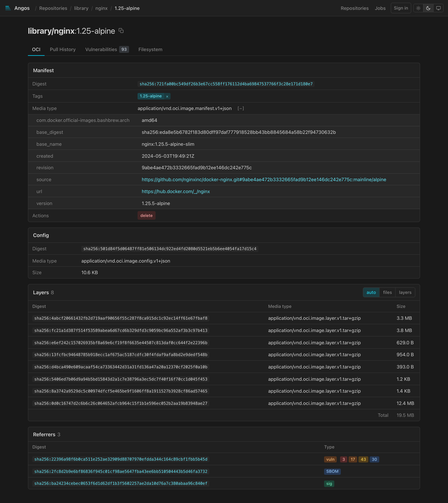Image resolution: width=448 pixels, height=503 pixels.
Task: Open Jobs in the top navigation
Action: (x=380, y=8)
